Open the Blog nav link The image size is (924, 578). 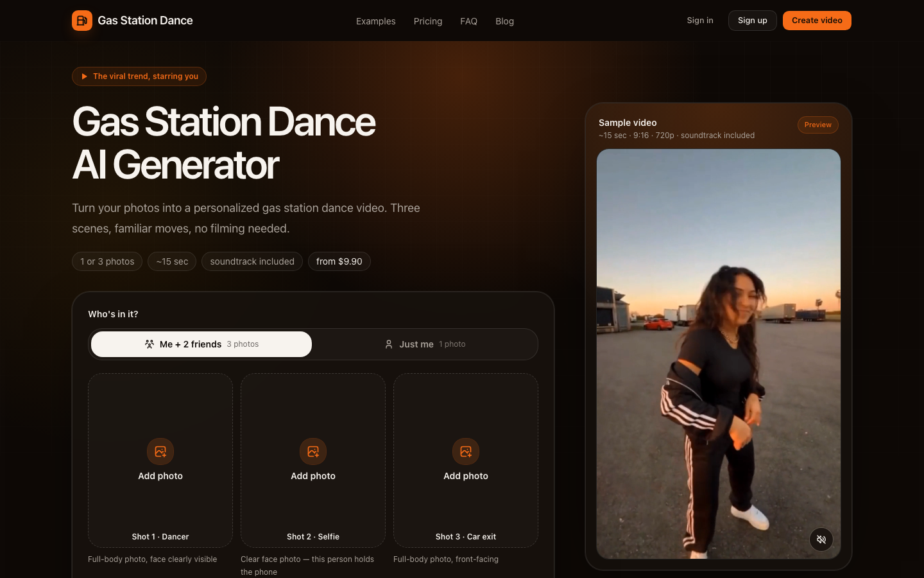[x=504, y=21]
